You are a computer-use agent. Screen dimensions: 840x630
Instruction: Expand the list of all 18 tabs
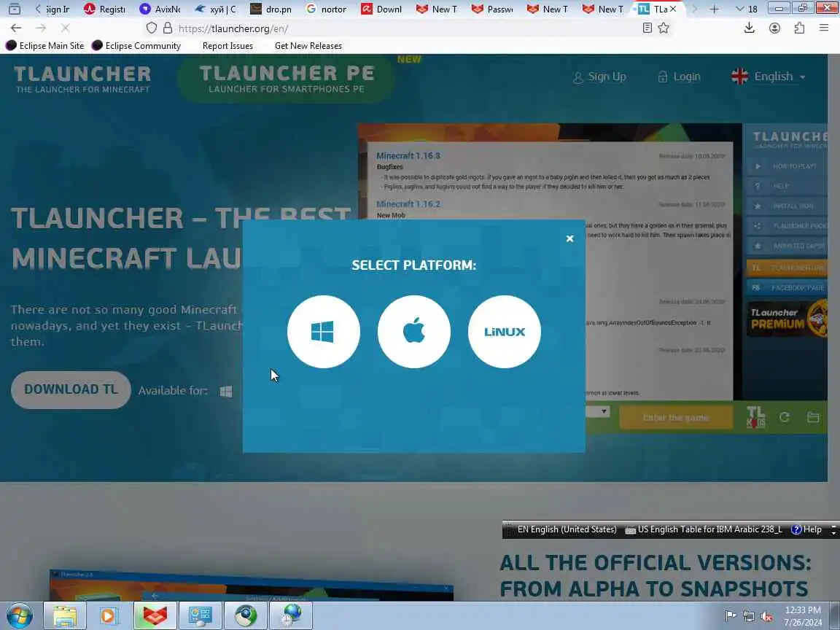tap(746, 9)
